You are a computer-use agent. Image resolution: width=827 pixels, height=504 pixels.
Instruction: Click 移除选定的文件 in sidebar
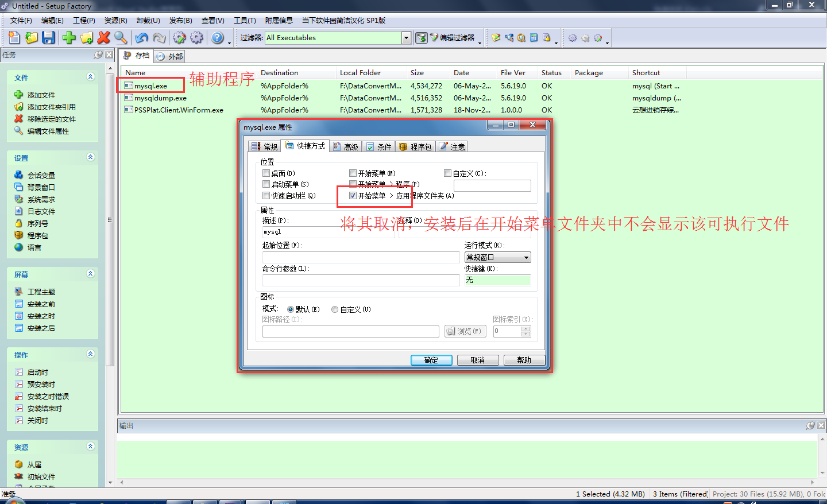[45, 119]
